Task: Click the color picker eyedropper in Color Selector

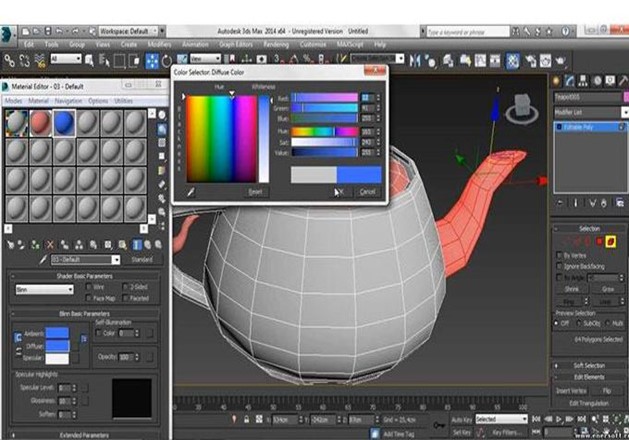Action: pos(190,190)
